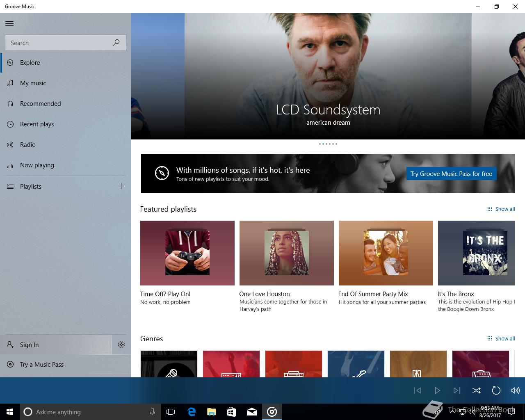Click Play button
This screenshot has height=420, width=525.
pyautogui.click(x=437, y=390)
